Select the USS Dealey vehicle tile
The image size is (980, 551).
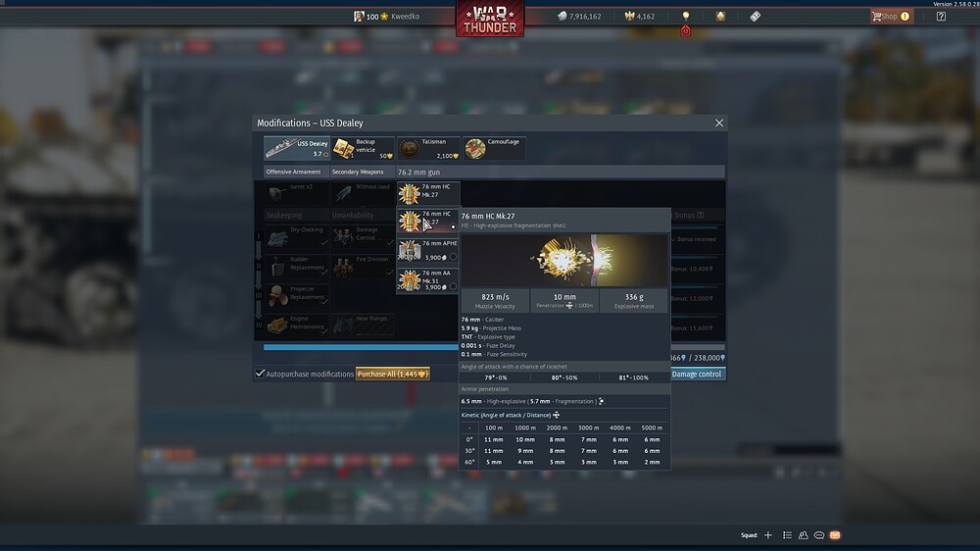pos(297,148)
